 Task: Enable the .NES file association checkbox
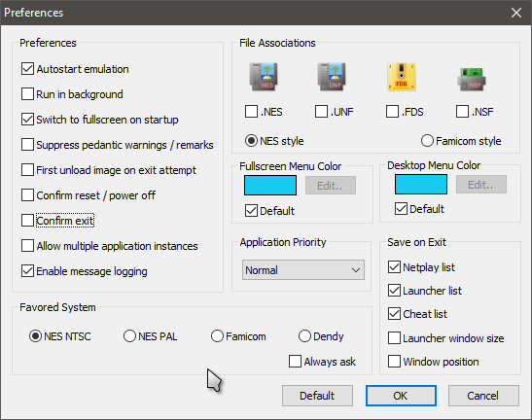pos(251,111)
